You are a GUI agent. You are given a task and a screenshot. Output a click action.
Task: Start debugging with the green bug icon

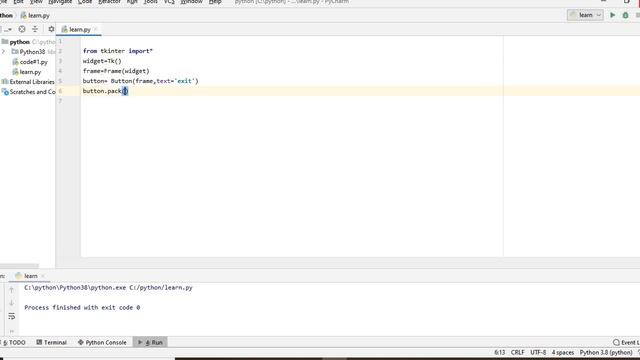point(625,15)
